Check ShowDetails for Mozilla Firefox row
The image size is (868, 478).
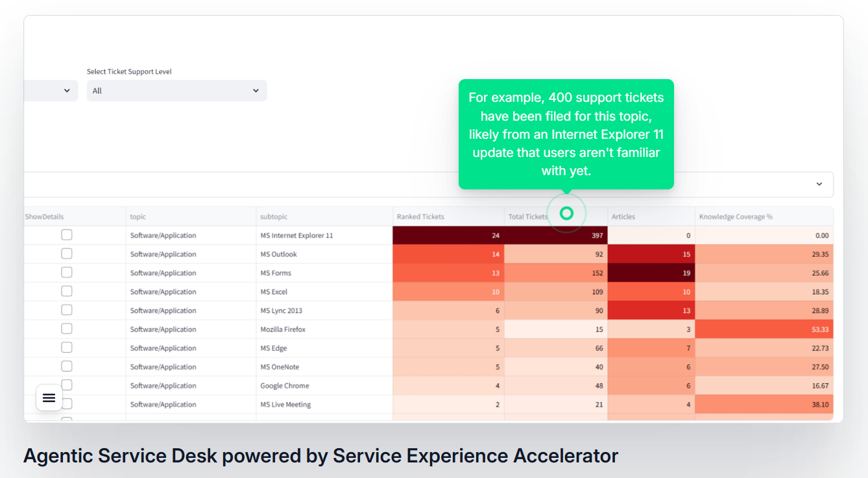[67, 329]
